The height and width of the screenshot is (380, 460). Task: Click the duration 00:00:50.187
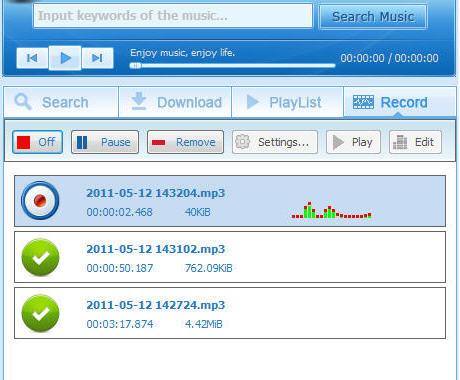click(120, 268)
